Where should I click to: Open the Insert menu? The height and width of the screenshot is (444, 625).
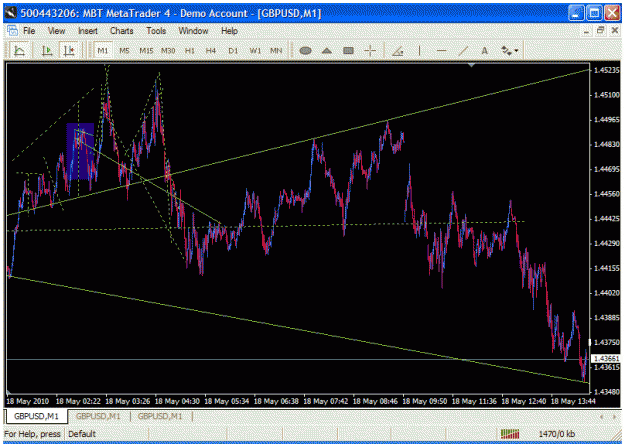tap(88, 31)
